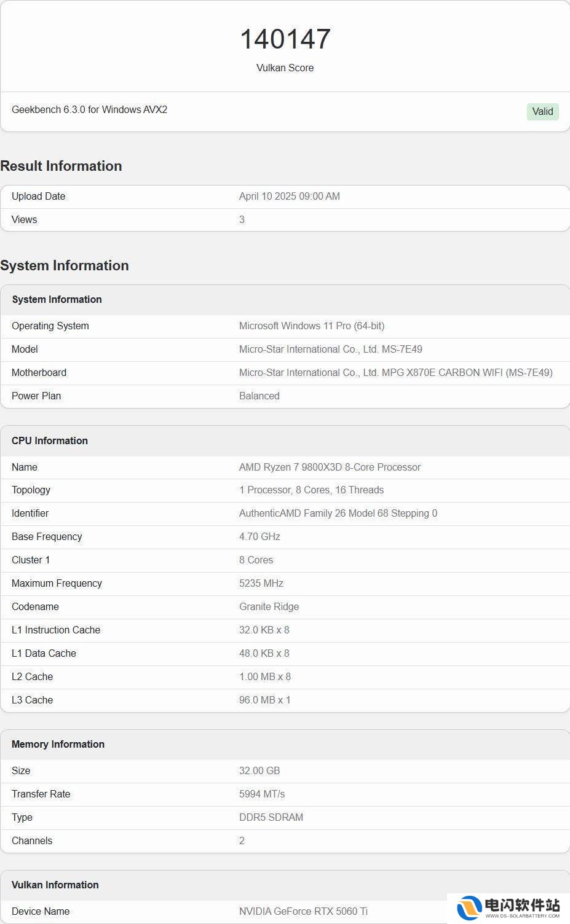Click the Maximum Frequency row label
The image size is (570, 924).
click(57, 584)
